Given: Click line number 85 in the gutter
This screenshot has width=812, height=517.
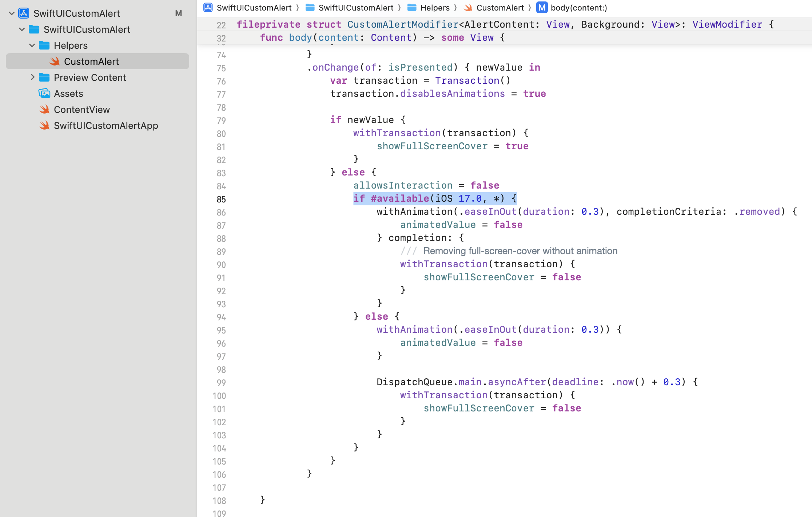Looking at the screenshot, I should [221, 200].
